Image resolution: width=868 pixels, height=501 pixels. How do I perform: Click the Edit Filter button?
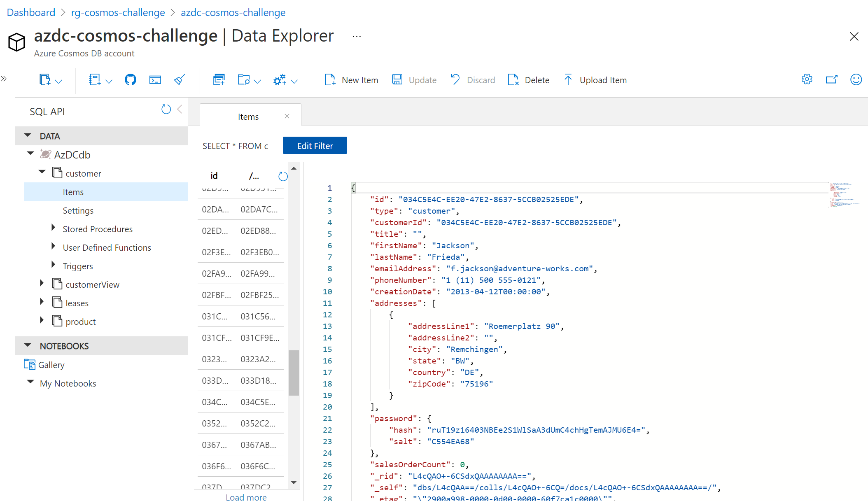[315, 146]
